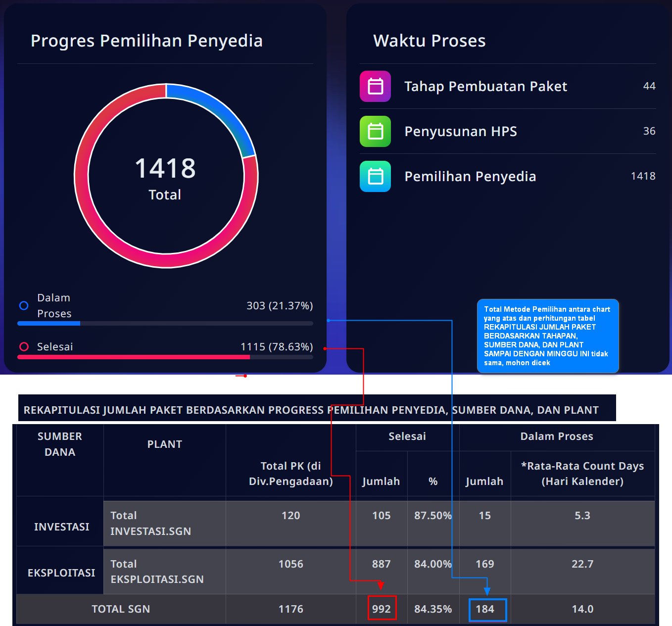Image resolution: width=672 pixels, height=626 pixels.
Task: Select the Tahap Pembuatan Paket row label
Action: tap(485, 87)
